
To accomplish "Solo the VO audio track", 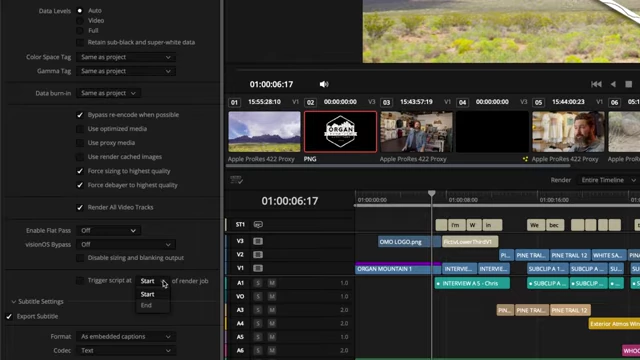I will tap(258, 296).
